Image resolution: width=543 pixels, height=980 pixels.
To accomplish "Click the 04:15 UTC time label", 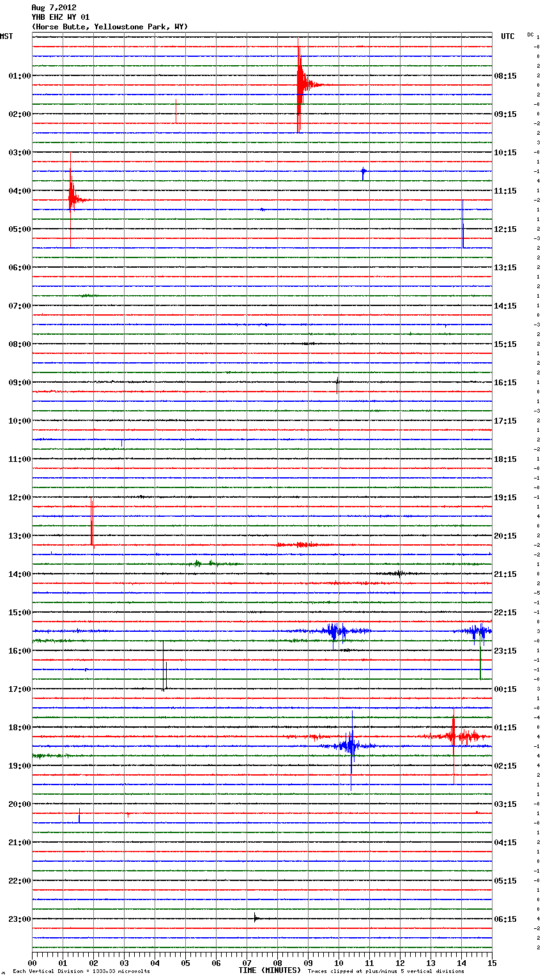I will (505, 842).
